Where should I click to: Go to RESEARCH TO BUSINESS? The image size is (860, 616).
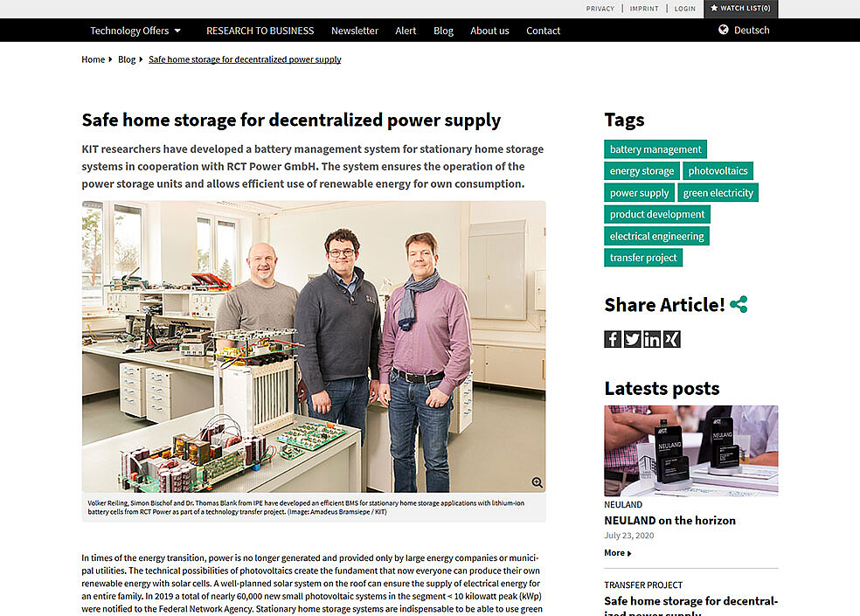click(260, 30)
